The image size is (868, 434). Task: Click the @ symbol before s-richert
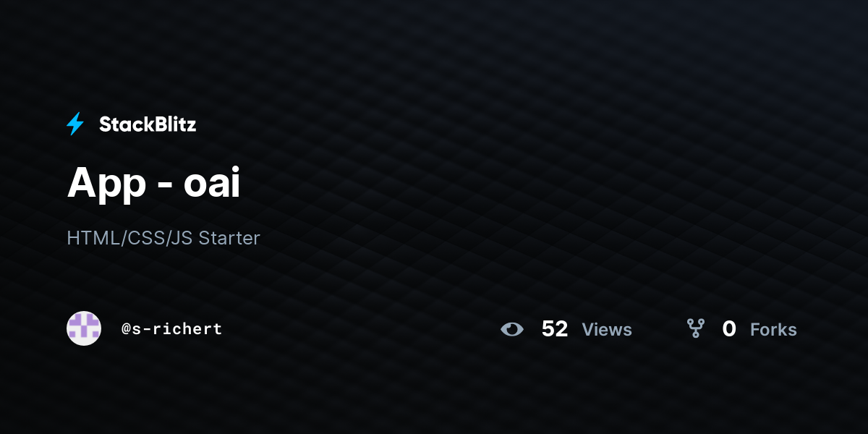pos(126,329)
